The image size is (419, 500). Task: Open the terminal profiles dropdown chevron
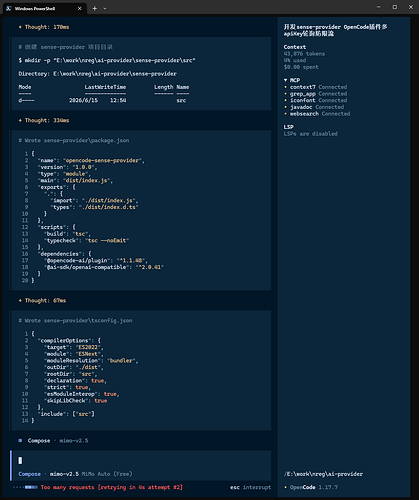click(x=105, y=8)
